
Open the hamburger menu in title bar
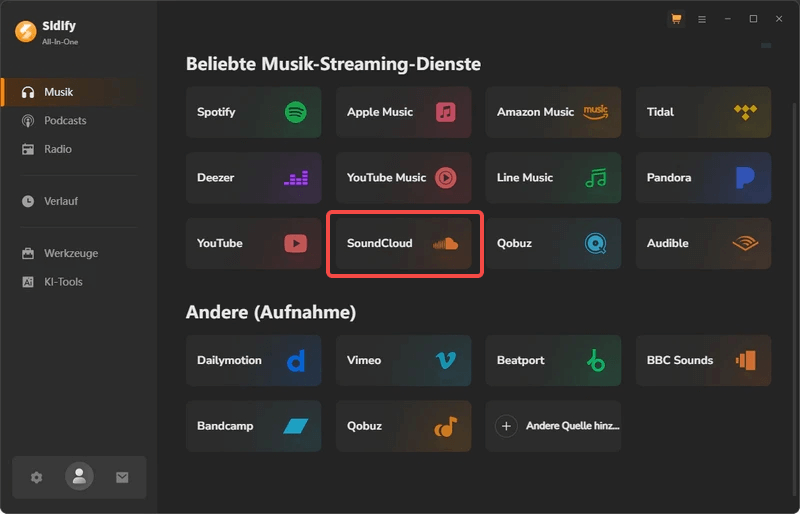(x=702, y=19)
